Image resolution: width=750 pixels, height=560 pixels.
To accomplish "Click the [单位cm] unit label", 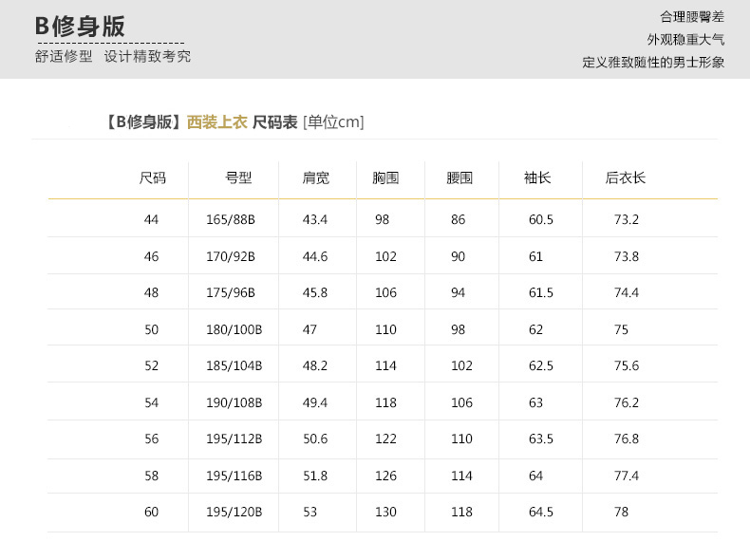I will [333, 121].
